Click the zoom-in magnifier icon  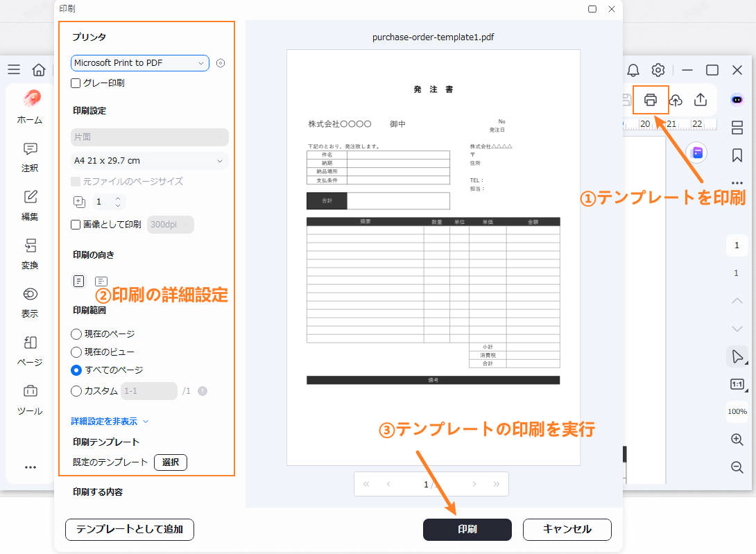point(737,440)
